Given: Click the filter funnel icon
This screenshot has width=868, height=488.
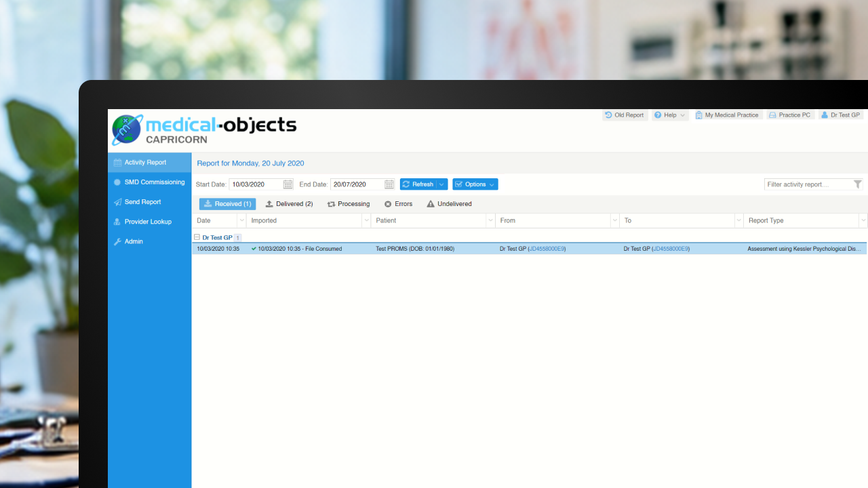Looking at the screenshot, I should point(858,184).
